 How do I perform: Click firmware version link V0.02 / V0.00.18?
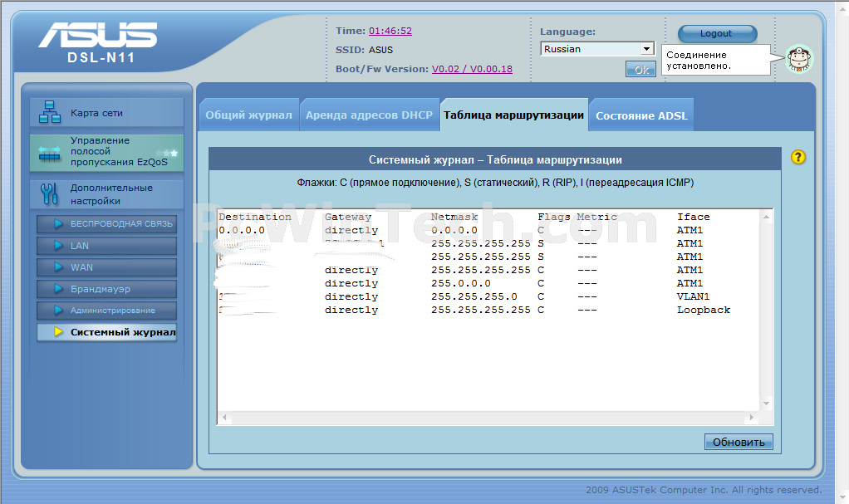pos(472,69)
